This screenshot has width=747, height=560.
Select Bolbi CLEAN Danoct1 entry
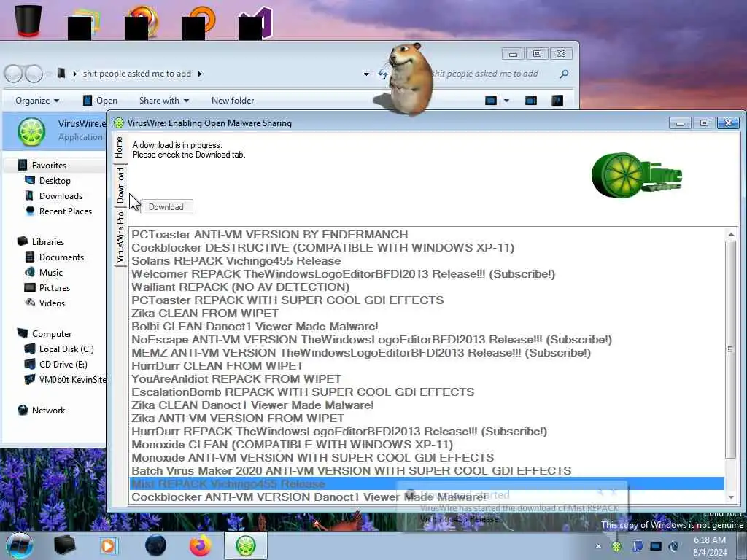[x=427, y=326]
